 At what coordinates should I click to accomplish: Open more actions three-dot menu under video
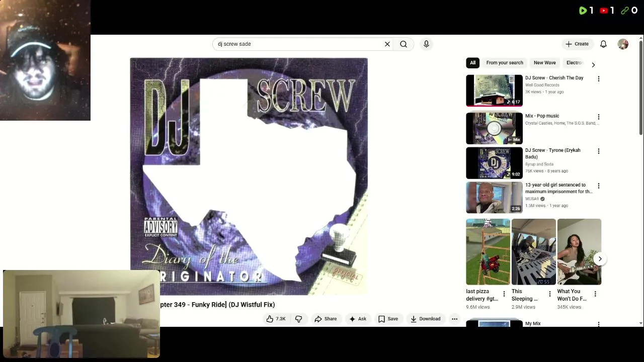(454, 319)
